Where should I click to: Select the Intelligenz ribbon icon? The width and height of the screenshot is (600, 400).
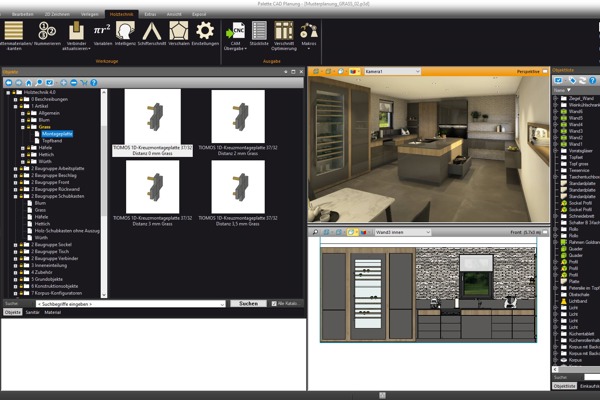coord(126,31)
